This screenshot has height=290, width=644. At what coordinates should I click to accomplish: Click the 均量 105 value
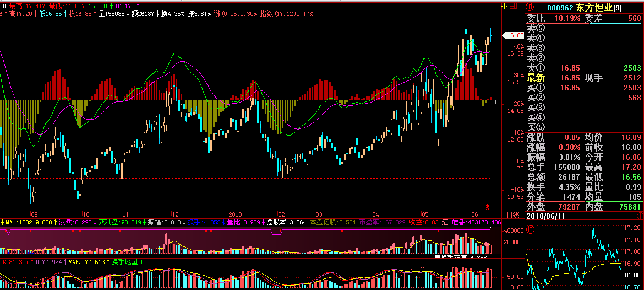click(x=635, y=197)
